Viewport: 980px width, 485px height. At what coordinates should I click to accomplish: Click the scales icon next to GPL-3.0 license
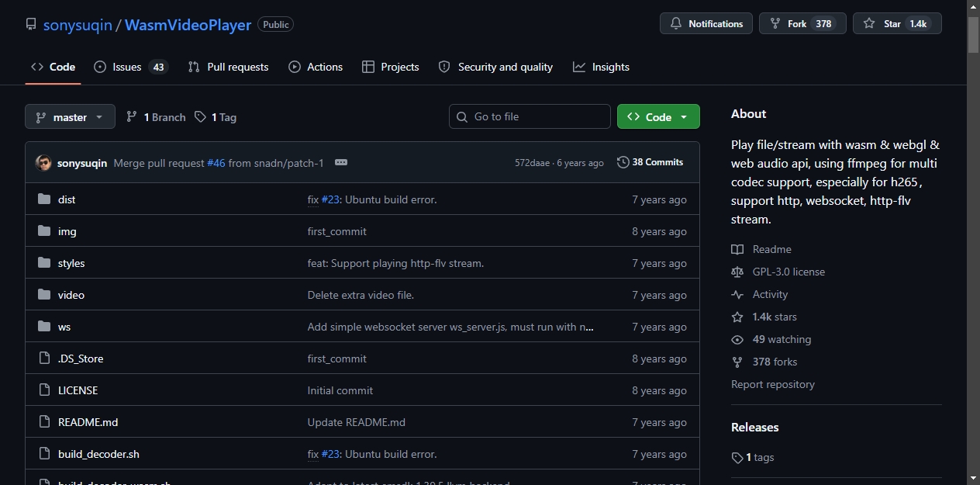coord(737,272)
